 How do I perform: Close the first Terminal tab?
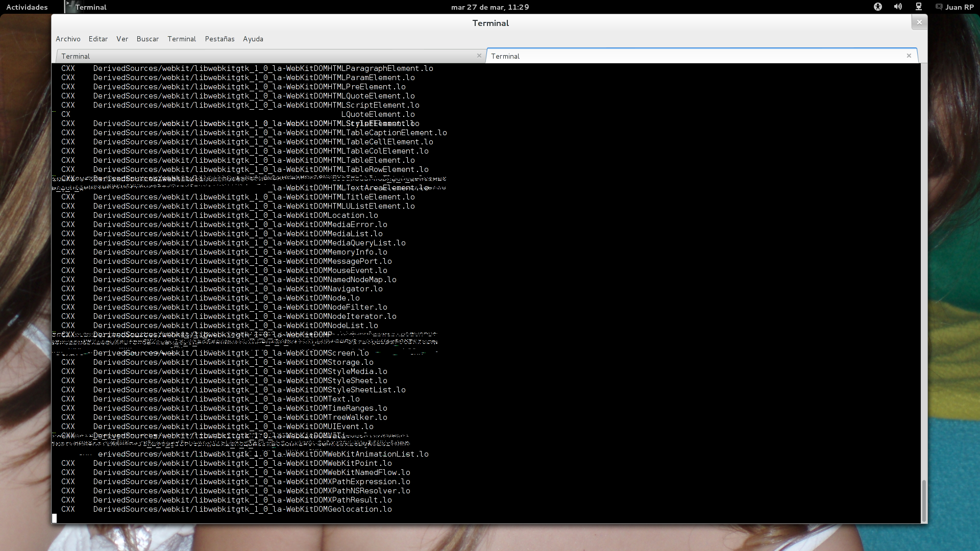coord(479,56)
